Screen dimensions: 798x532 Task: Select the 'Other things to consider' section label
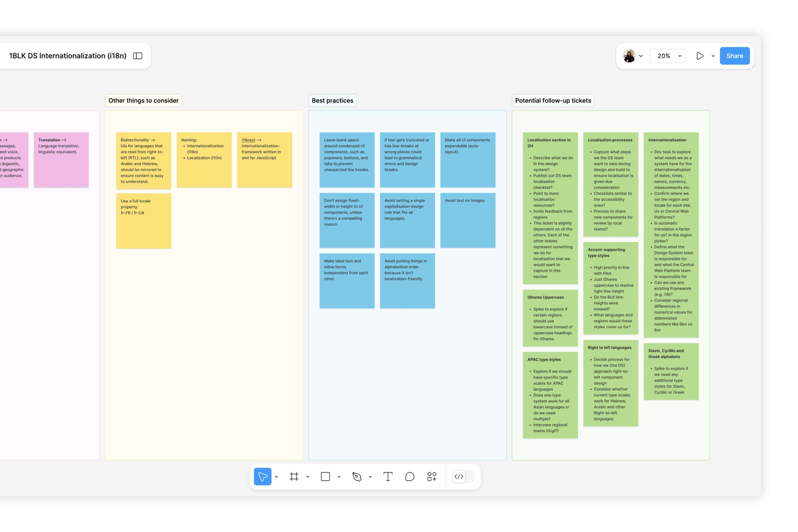(x=144, y=101)
